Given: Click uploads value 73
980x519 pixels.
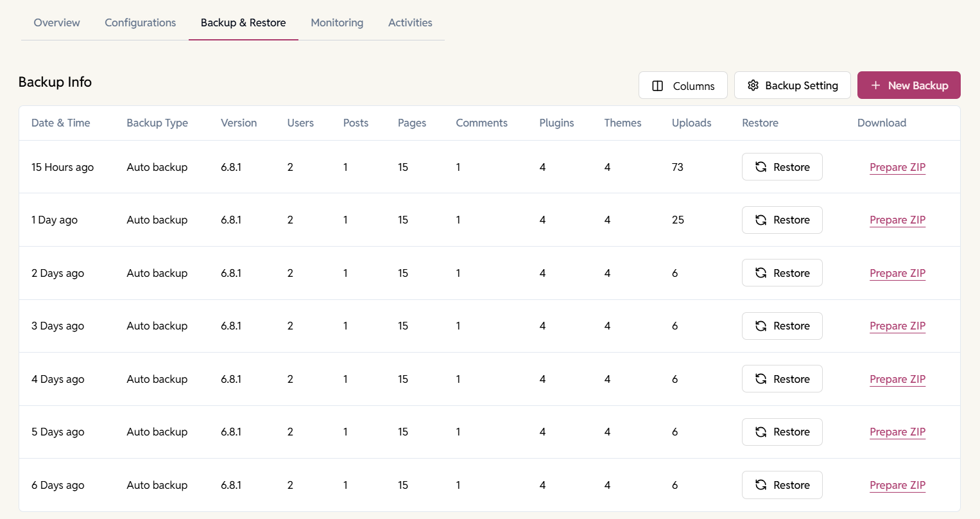Looking at the screenshot, I should [x=678, y=167].
